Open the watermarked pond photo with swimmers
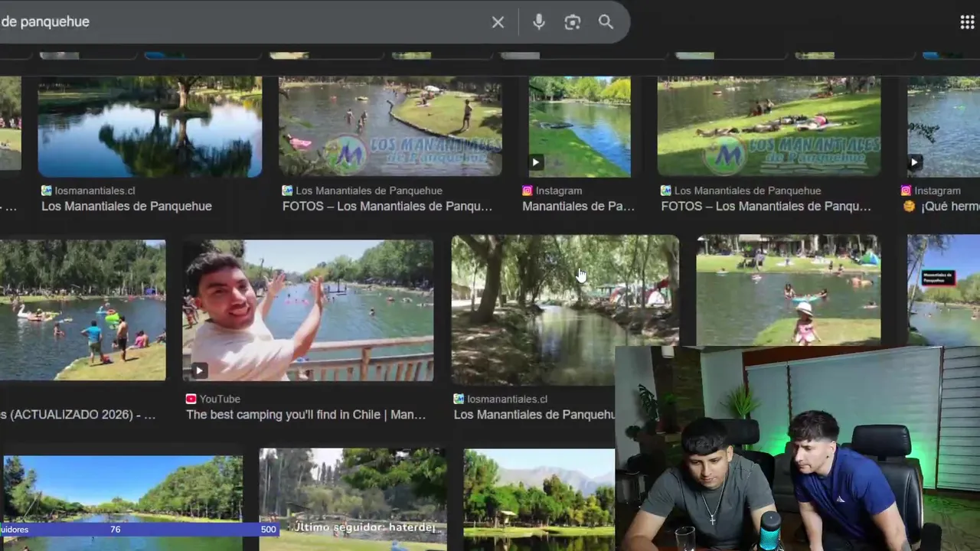The image size is (980, 551). 390,126
